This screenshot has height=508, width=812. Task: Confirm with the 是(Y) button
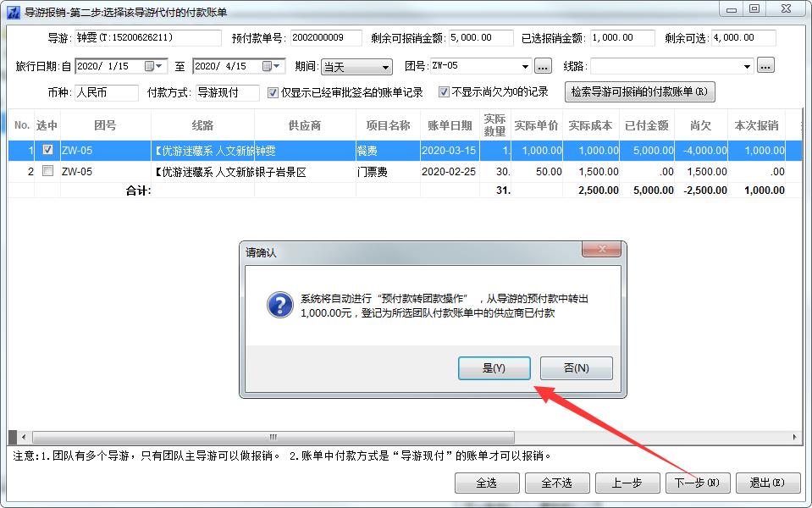[x=494, y=368]
